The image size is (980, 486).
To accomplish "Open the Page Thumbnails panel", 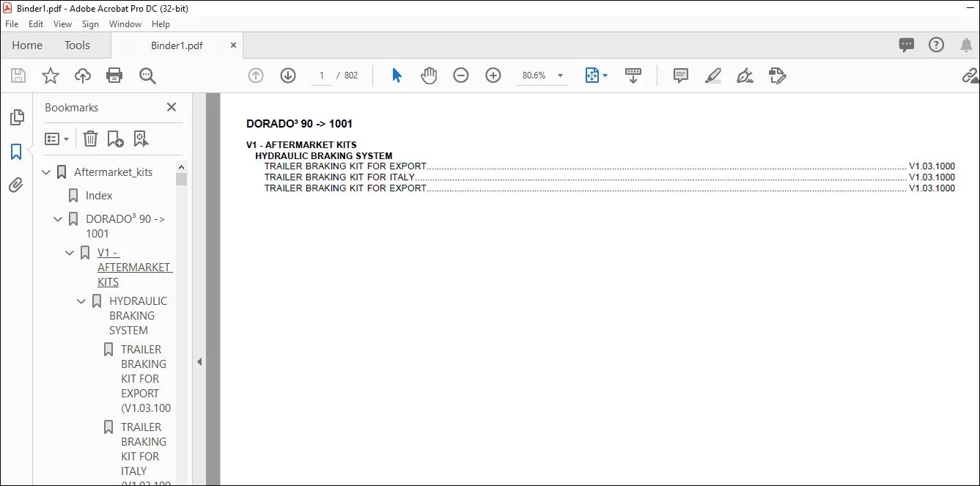I will pos(16,117).
